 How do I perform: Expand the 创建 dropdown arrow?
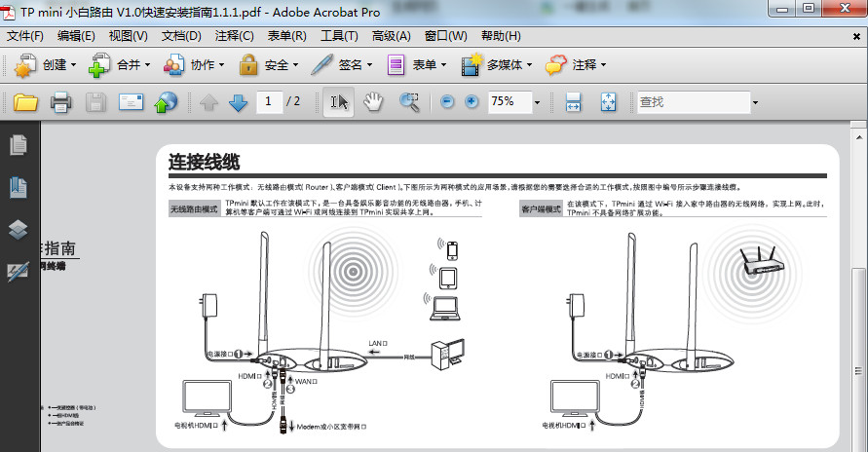pyautogui.click(x=74, y=65)
